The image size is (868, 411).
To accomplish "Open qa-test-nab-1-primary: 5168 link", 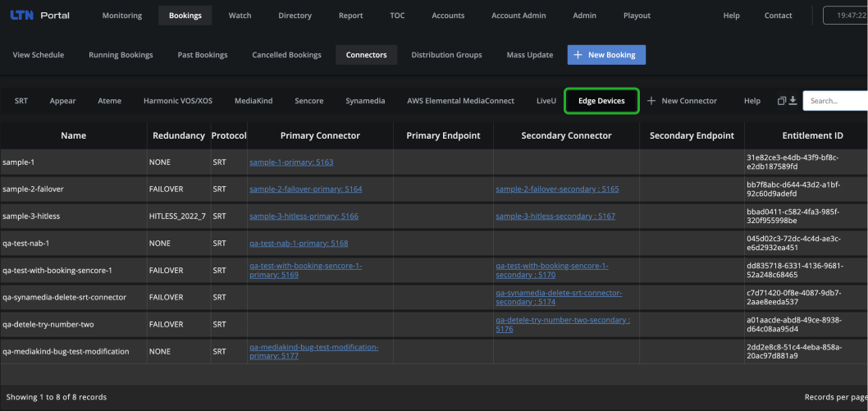I will [299, 244].
